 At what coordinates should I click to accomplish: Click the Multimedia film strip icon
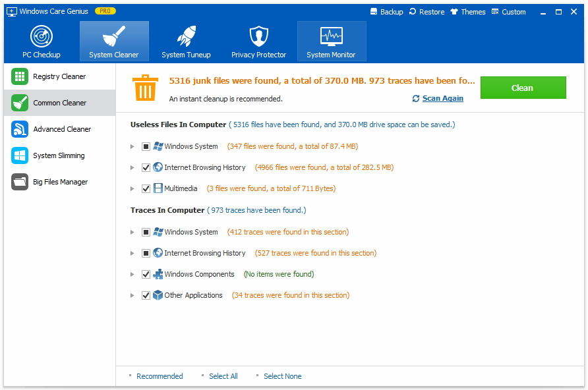158,188
